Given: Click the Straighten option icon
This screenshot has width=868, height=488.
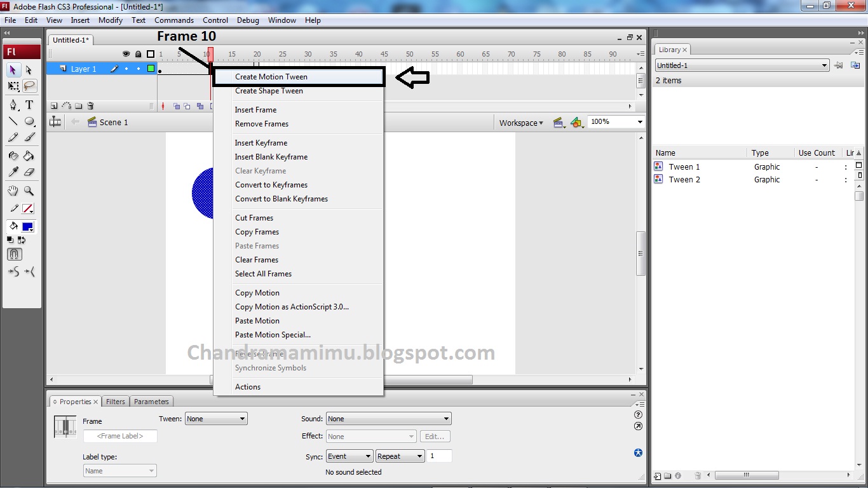Looking at the screenshot, I should 29,272.
